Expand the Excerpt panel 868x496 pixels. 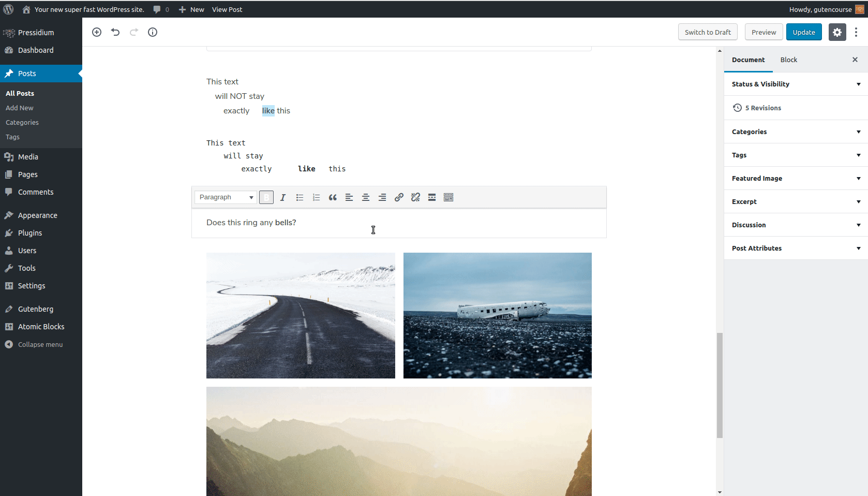796,201
